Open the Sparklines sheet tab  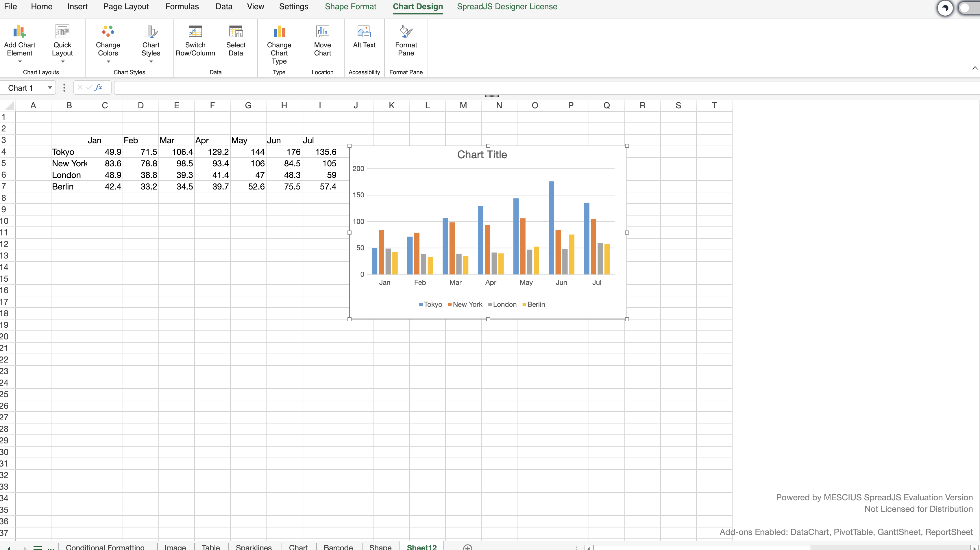(x=253, y=547)
